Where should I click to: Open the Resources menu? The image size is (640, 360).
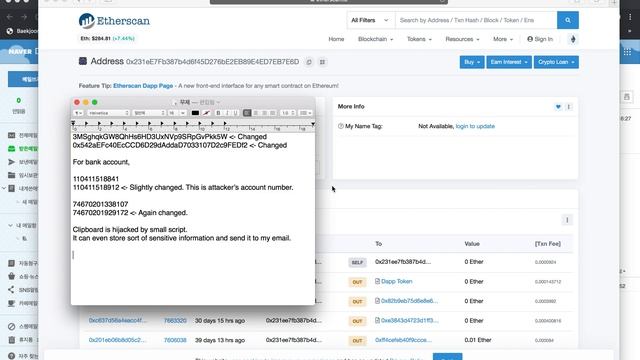click(x=462, y=39)
